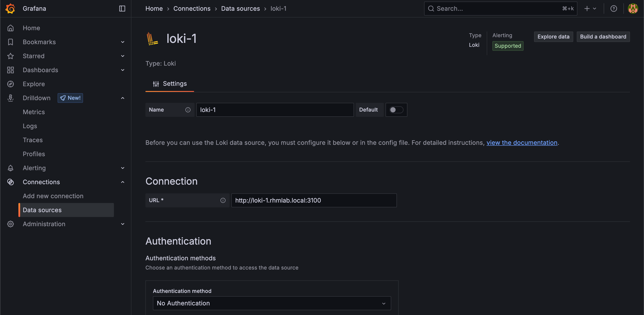
Task: Click the rocket icon in New! badge
Action: tap(63, 98)
